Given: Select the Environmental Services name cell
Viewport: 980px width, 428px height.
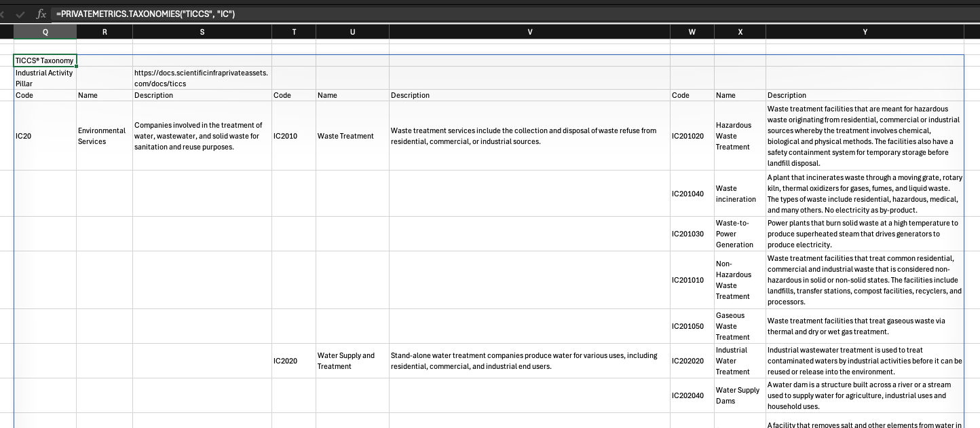Looking at the screenshot, I should tap(104, 136).
